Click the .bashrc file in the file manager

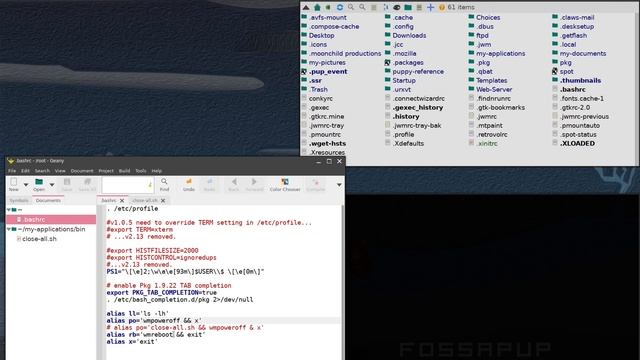tap(569, 89)
